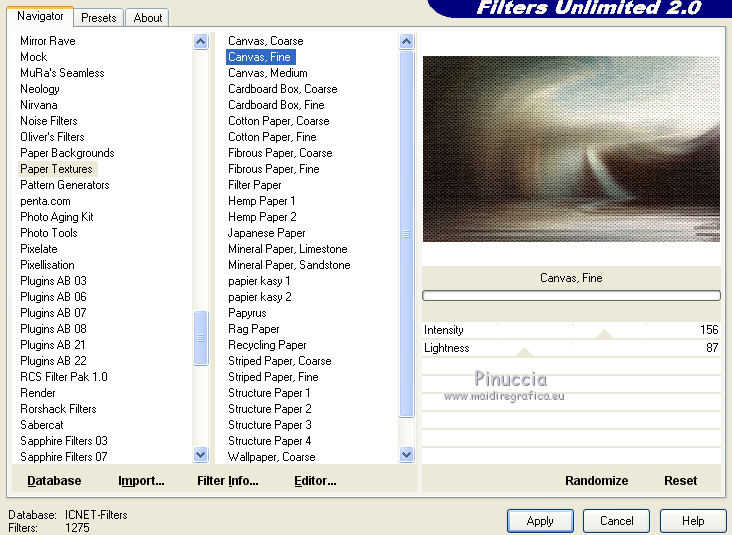732x535 pixels.
Task: Choose Hemp Paper 2
Action: pos(262,217)
